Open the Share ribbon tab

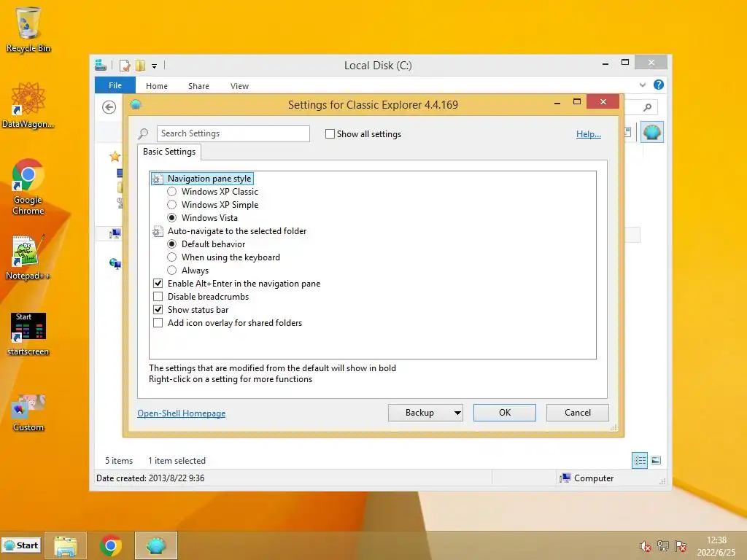pos(198,86)
